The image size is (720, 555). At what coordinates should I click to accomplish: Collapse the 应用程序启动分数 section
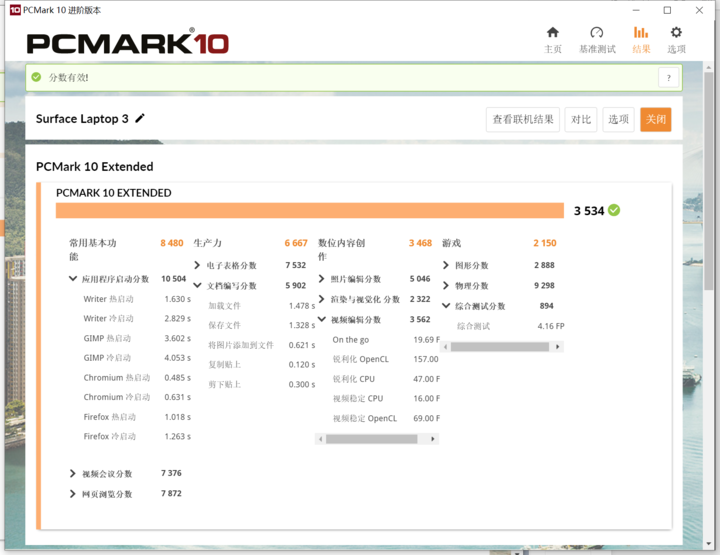[73, 279]
